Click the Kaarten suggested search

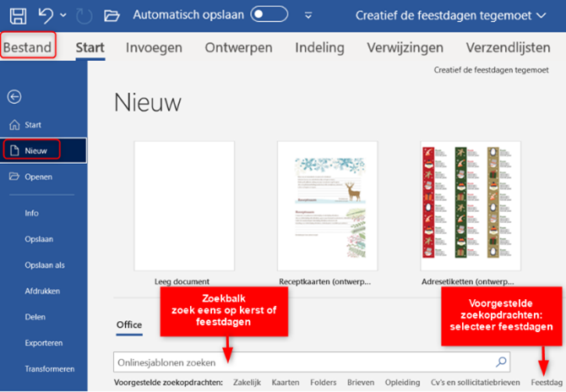click(286, 382)
